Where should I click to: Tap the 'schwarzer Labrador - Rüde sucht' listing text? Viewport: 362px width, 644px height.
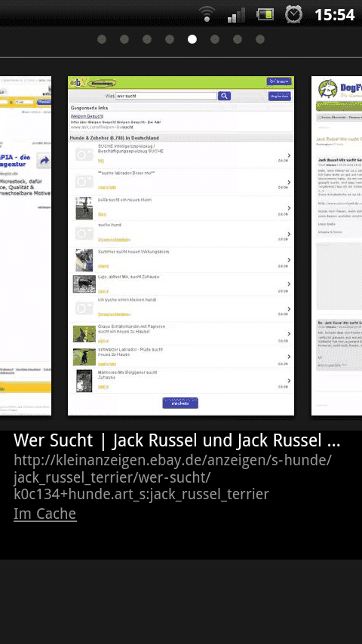(x=130, y=351)
